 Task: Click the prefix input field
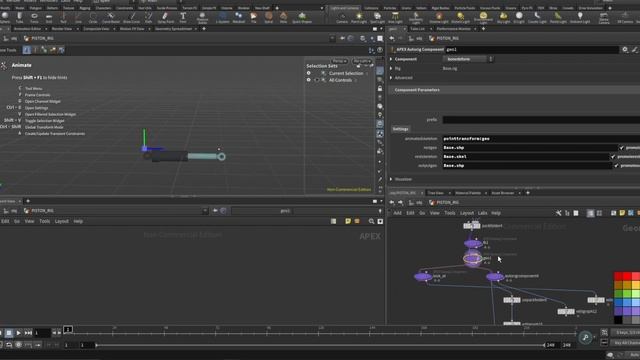[541, 120]
